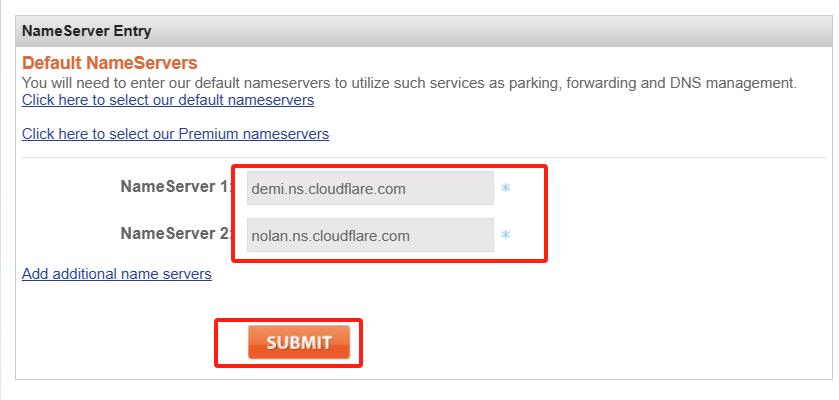
Task: Focus the NameServer 2 input field
Action: coord(369,236)
